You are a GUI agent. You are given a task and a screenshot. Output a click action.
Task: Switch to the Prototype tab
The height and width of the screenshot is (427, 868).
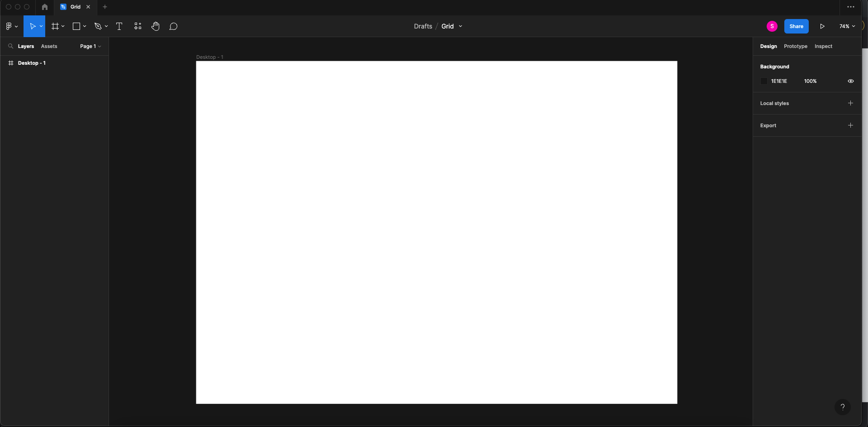pyautogui.click(x=795, y=46)
